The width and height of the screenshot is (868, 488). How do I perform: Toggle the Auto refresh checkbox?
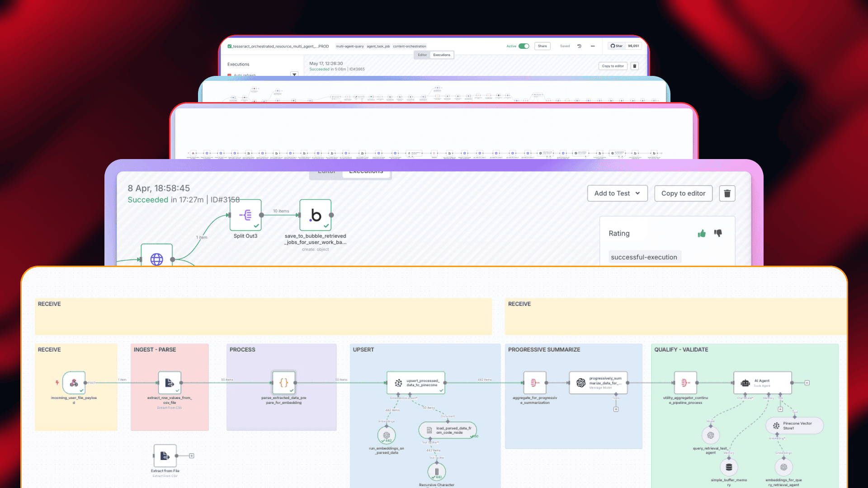pos(230,75)
